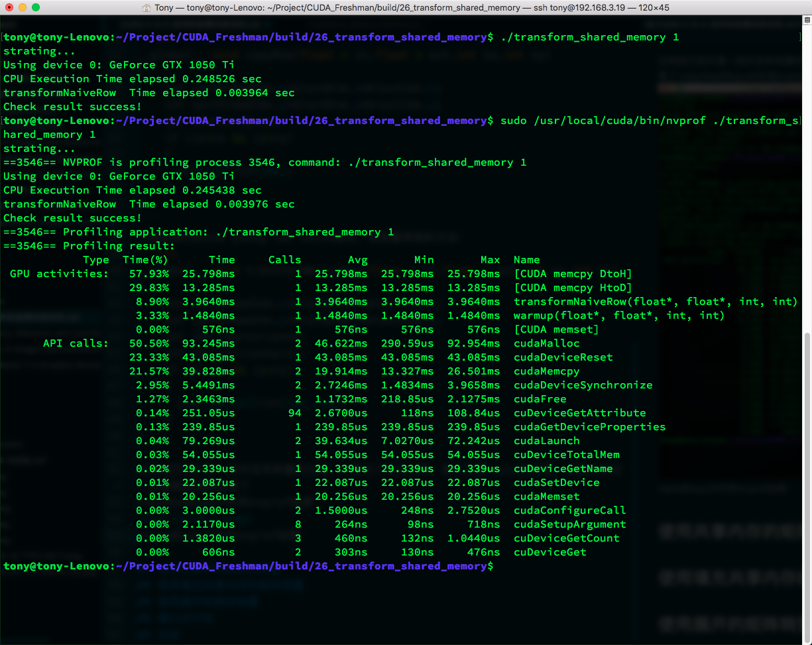Click the 'Time(%)' column header

145,260
